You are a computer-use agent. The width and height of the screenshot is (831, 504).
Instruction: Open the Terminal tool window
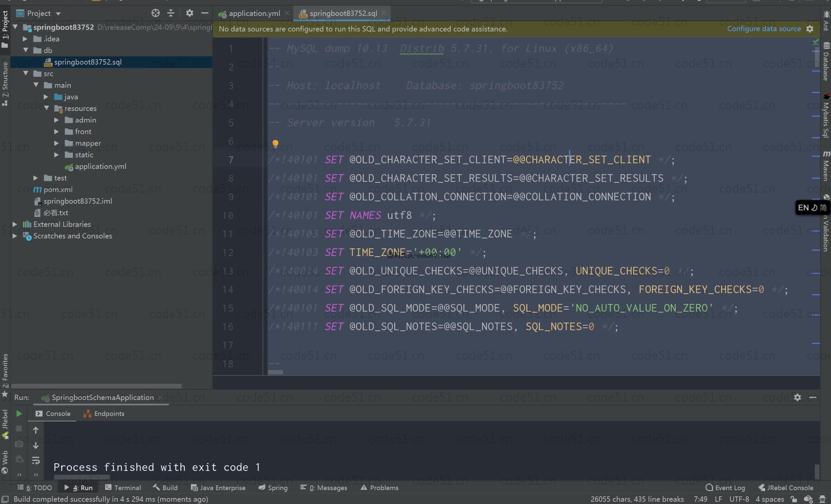pyautogui.click(x=123, y=488)
